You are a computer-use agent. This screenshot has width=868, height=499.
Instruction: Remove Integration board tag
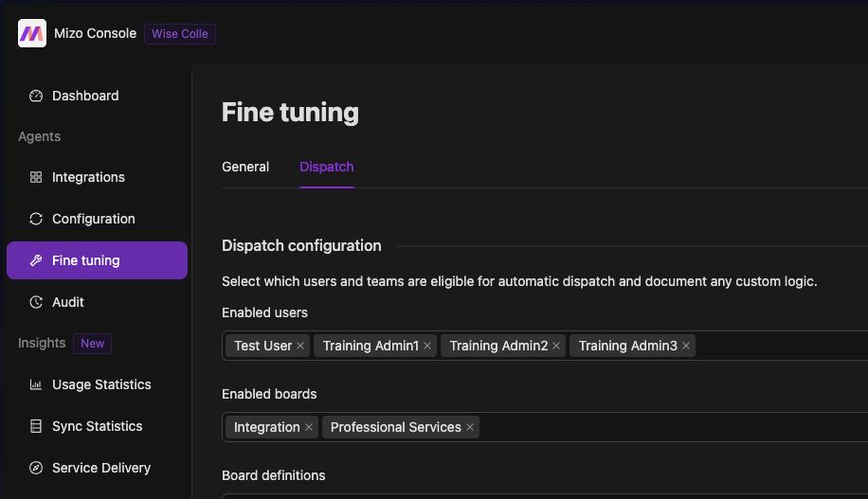click(309, 427)
